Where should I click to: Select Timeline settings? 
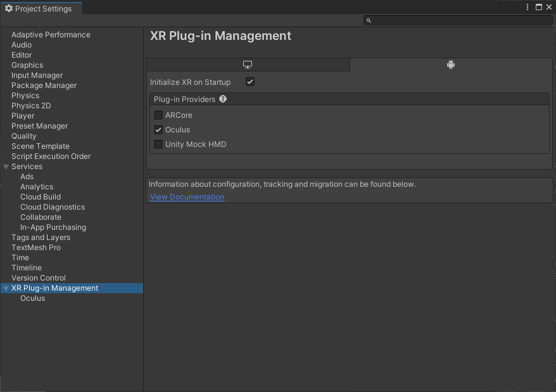click(26, 268)
